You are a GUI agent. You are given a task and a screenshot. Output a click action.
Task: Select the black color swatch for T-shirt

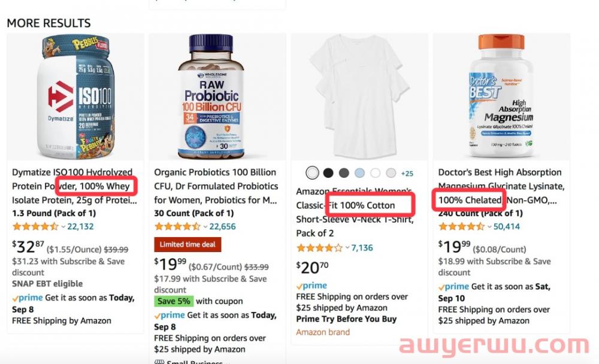click(x=328, y=173)
